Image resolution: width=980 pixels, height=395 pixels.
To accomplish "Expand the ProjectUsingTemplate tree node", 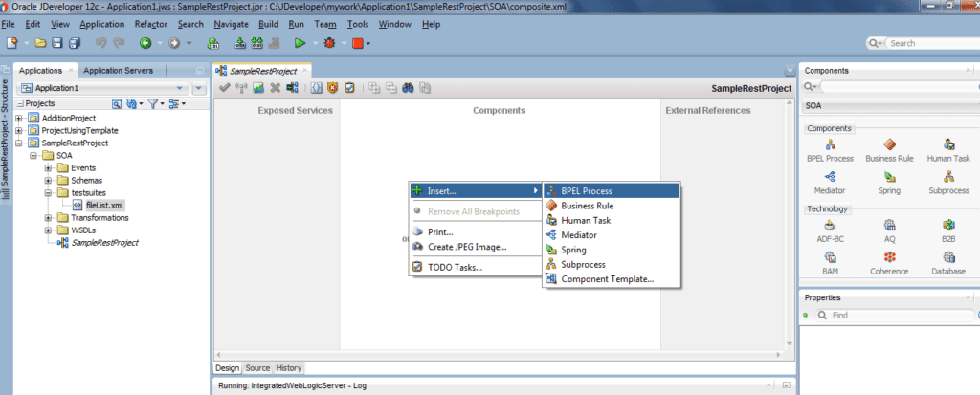I will click(x=19, y=131).
